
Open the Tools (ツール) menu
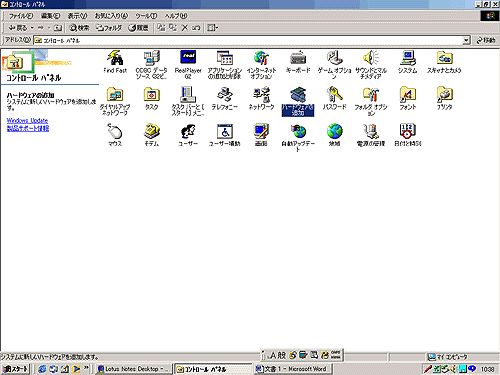pyautogui.click(x=146, y=16)
